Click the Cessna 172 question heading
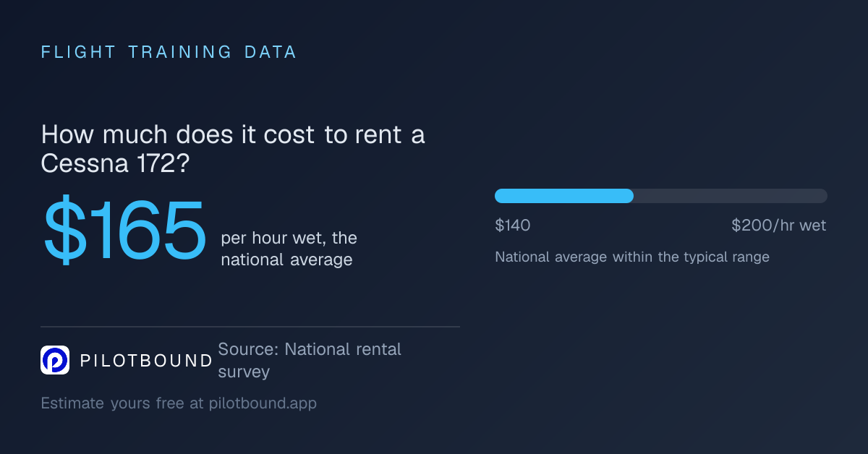The height and width of the screenshot is (454, 868). coord(233,149)
